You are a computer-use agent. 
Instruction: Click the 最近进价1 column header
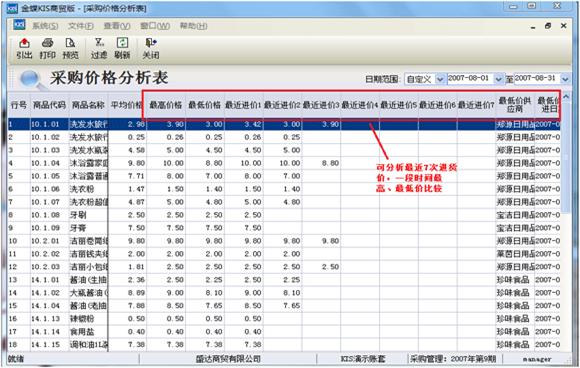click(243, 105)
